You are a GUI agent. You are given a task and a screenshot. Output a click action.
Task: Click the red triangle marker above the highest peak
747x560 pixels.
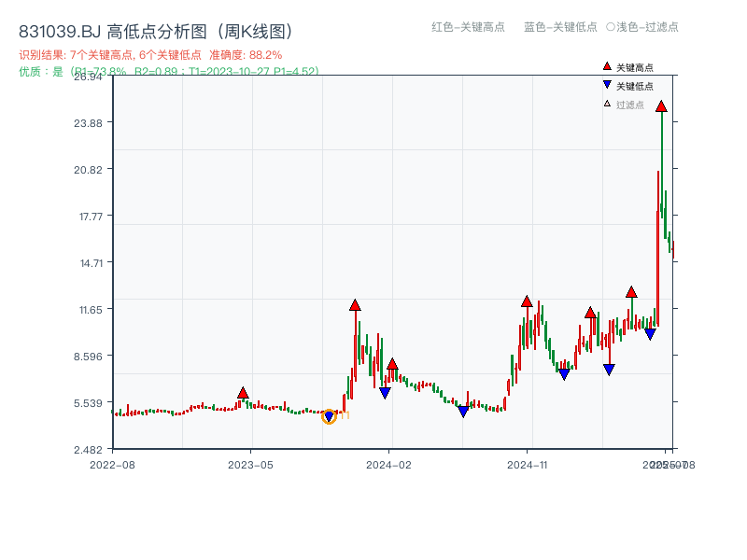(661, 106)
